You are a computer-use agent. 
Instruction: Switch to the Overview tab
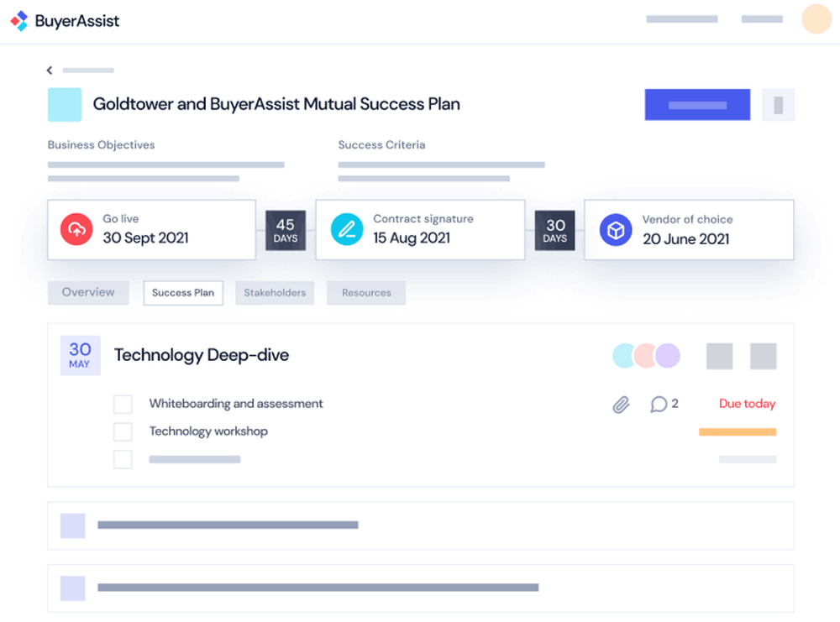coord(88,293)
